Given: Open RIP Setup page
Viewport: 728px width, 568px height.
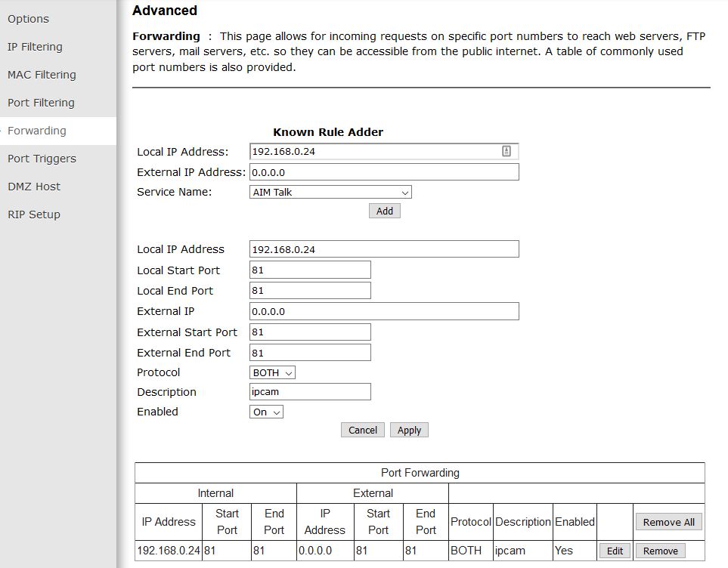Looking at the screenshot, I should click(34, 215).
